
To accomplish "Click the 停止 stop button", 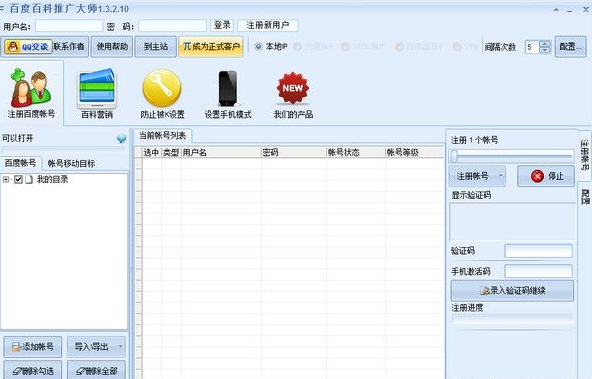I will point(546,176).
